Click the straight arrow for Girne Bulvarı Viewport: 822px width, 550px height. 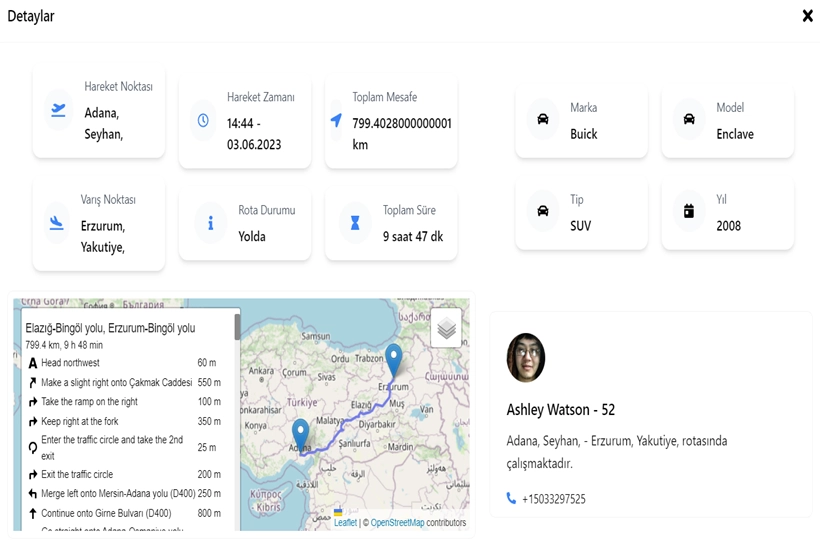click(33, 513)
